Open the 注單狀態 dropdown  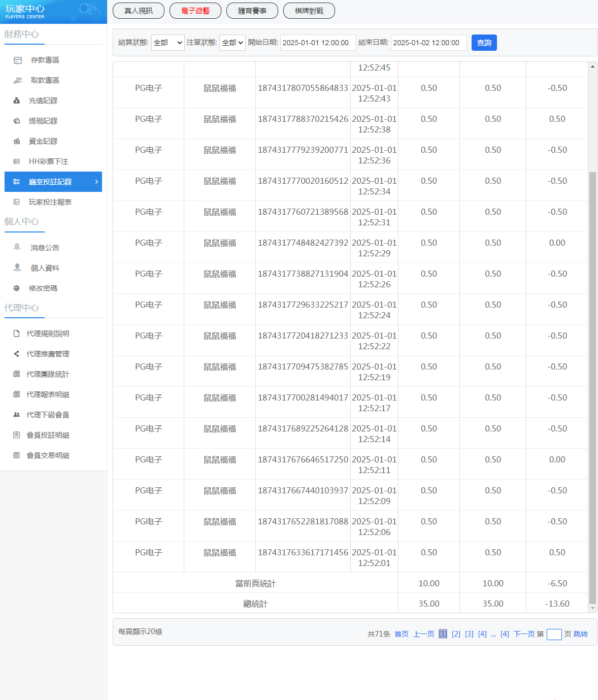(232, 43)
